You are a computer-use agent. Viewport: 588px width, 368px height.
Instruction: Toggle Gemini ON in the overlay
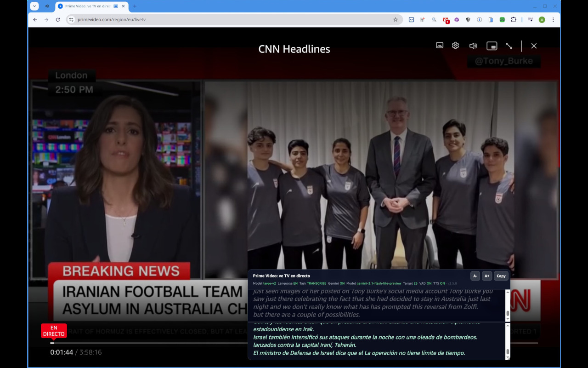click(x=336, y=283)
